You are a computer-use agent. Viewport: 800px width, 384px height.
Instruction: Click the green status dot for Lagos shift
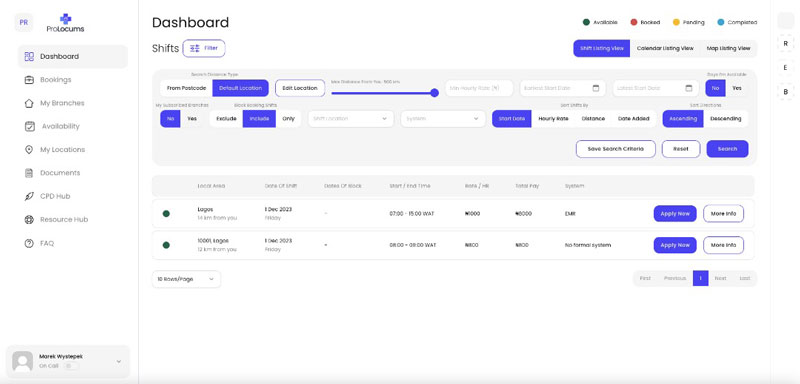pos(166,214)
